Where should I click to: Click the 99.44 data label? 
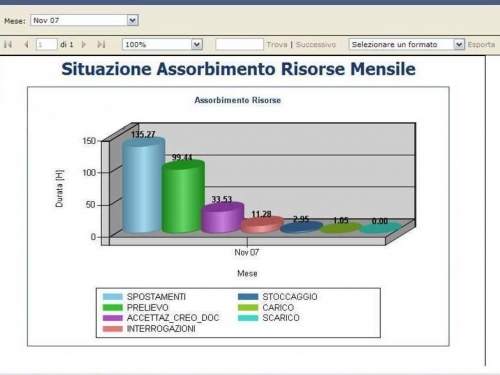182,157
